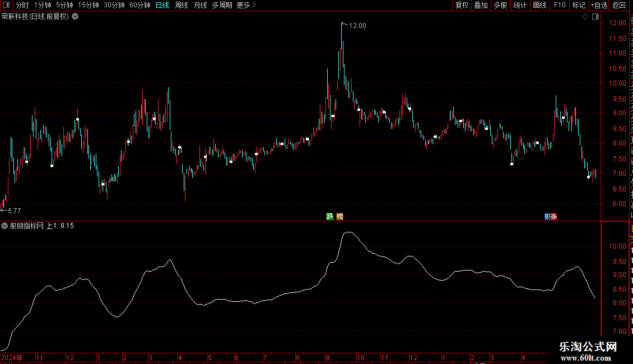Open dropdown next to 荣联科技 title
633x364 pixels.
coord(75,17)
